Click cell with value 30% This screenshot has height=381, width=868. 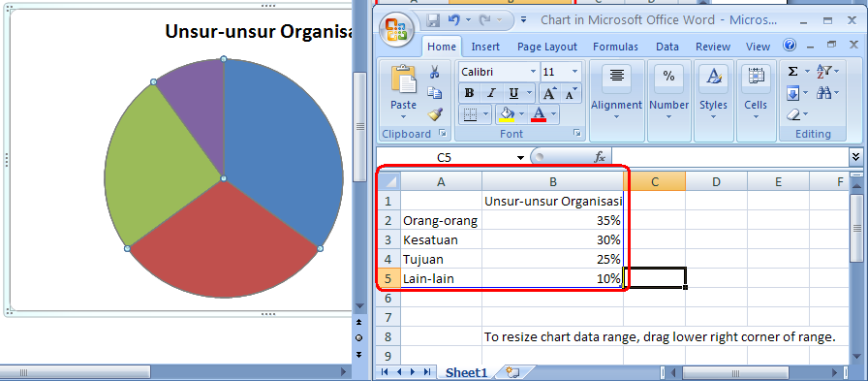pyautogui.click(x=552, y=239)
